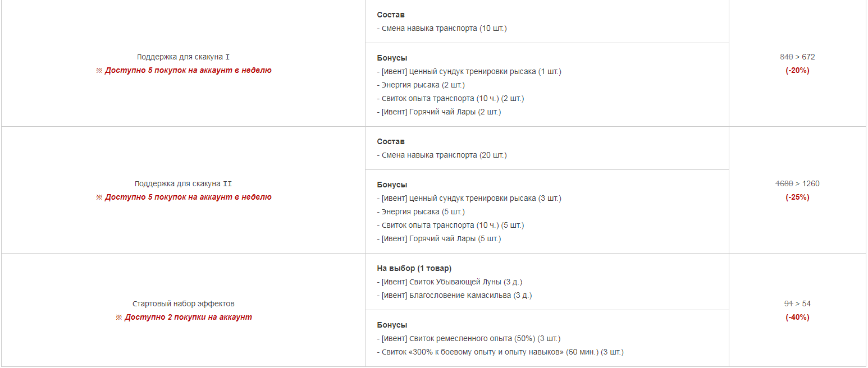
Task: Click "[Ивент] Свиток ремесленного опыта (50%)" line
Action: (469, 339)
